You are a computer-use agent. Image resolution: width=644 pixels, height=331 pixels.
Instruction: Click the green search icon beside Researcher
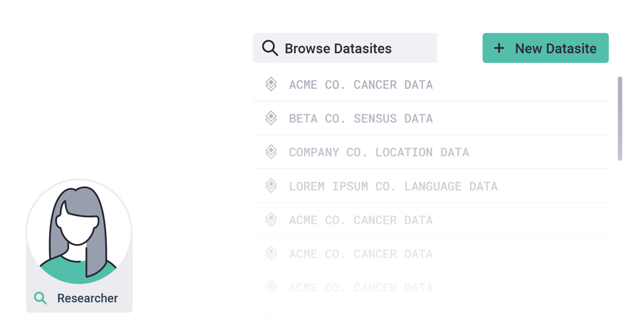click(x=41, y=298)
